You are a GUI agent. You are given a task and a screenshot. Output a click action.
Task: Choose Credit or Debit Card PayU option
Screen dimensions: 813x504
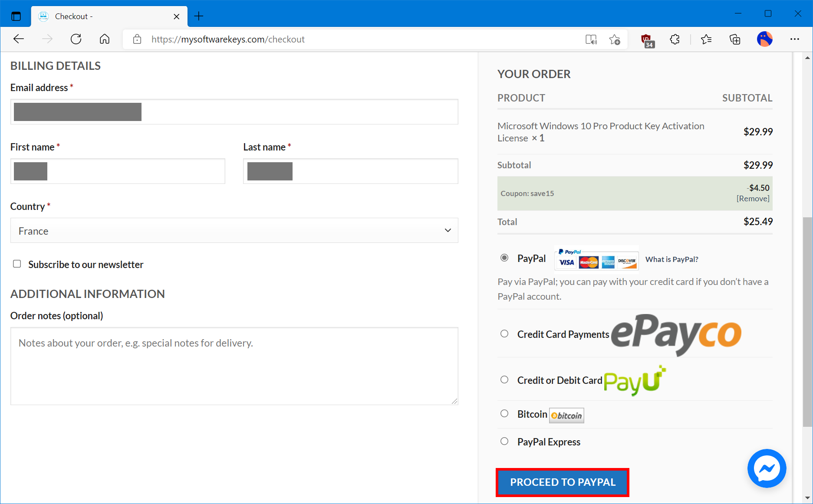click(x=504, y=380)
